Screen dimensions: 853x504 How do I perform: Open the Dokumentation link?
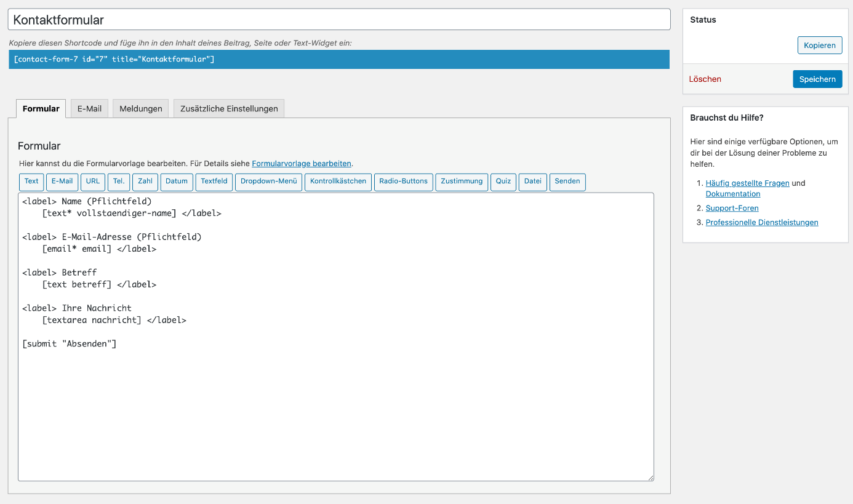point(733,194)
